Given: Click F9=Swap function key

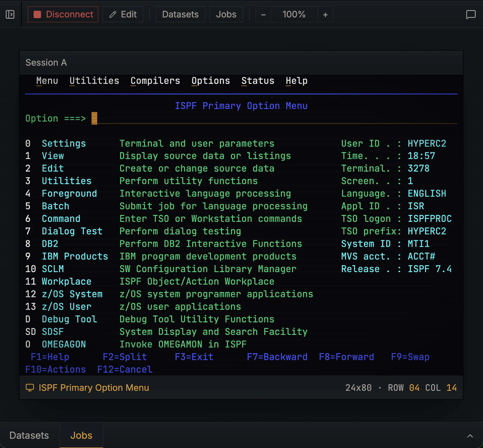Looking at the screenshot, I should pos(410,357).
